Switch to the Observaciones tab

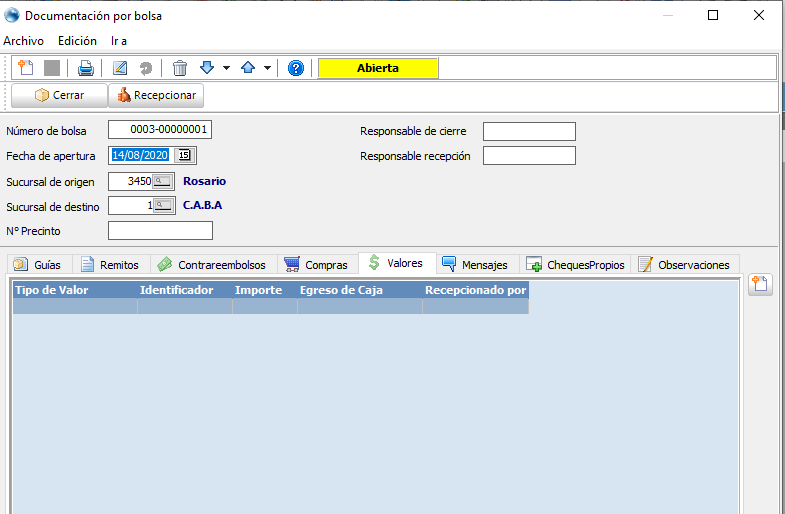pos(684,265)
